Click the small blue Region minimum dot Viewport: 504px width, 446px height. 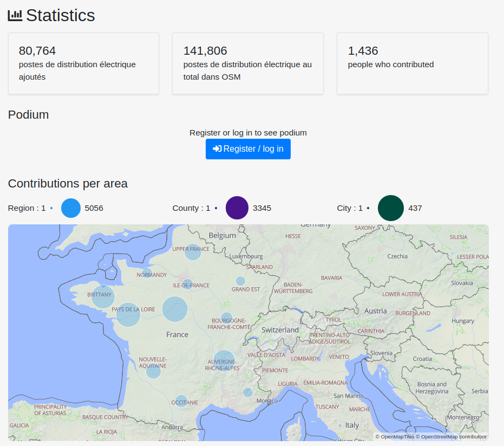[51, 208]
